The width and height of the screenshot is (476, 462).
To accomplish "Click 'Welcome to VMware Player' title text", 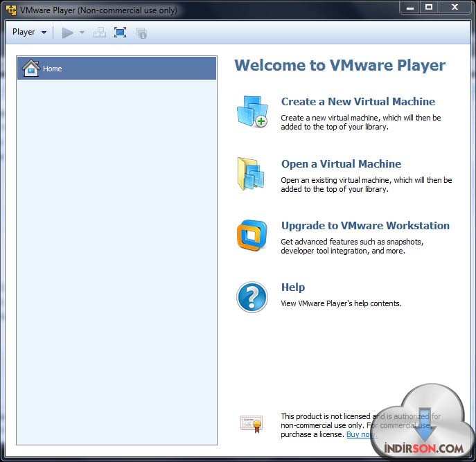I will [340, 66].
